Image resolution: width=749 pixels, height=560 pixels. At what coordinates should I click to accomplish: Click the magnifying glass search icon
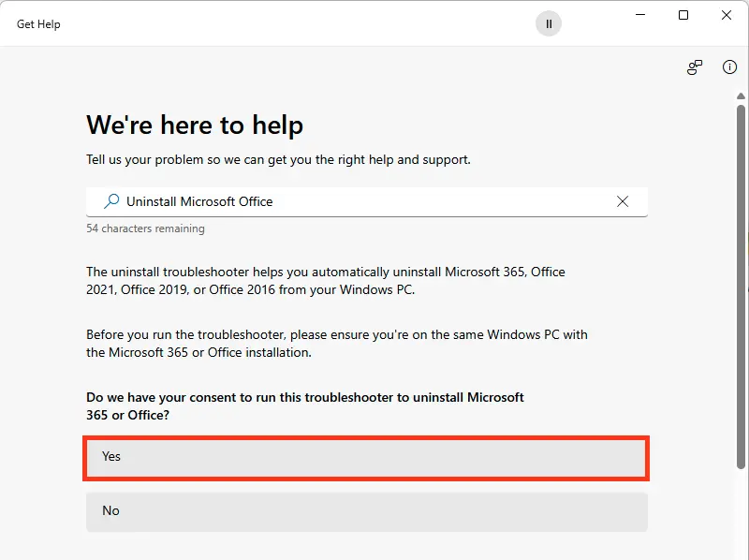click(x=111, y=201)
